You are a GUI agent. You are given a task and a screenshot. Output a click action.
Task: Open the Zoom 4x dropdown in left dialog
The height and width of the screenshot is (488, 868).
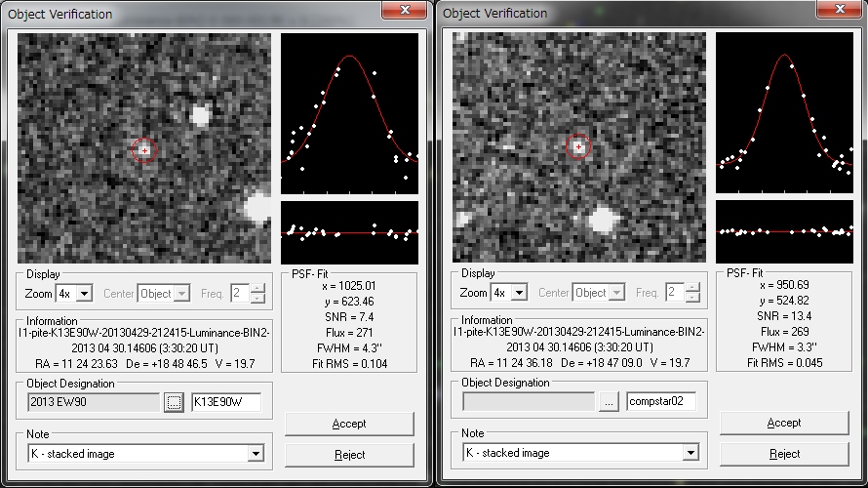pos(83,293)
